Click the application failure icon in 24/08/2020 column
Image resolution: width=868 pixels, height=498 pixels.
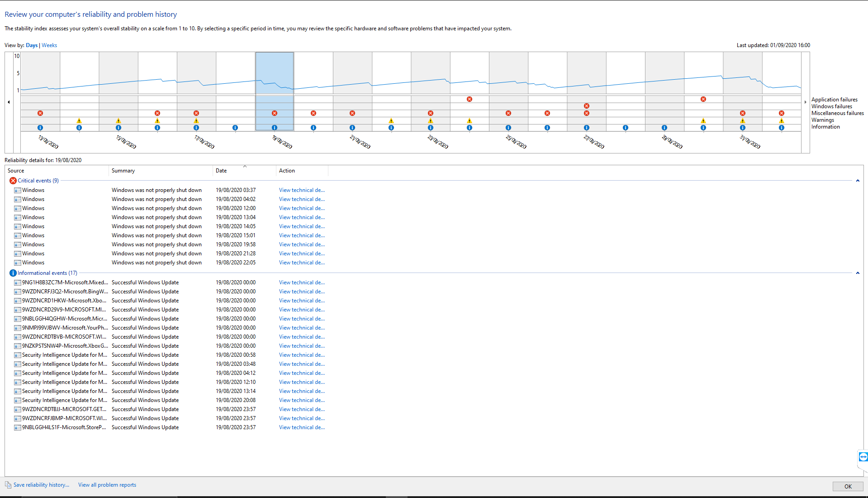[x=470, y=99]
